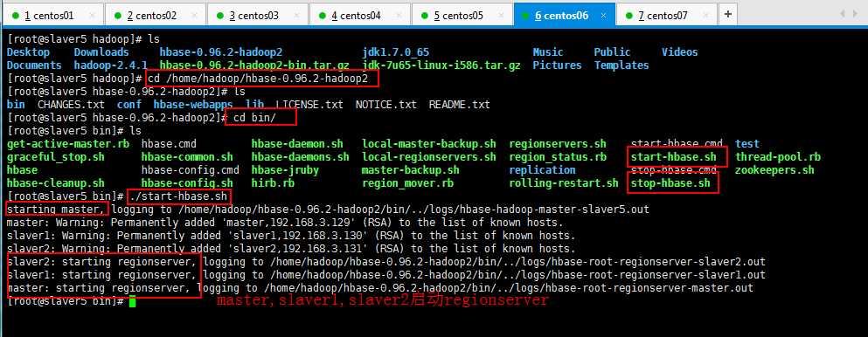Close the centos01 tab with its X
This screenshot has width=868, height=337.
pyautogui.click(x=92, y=16)
